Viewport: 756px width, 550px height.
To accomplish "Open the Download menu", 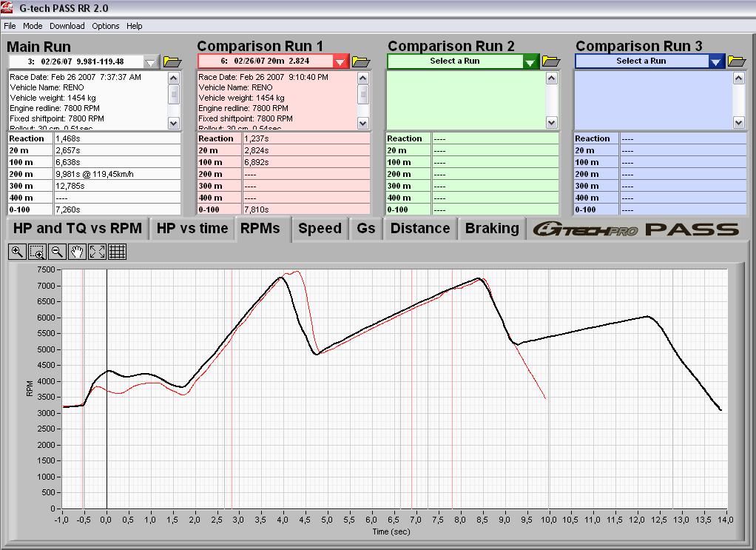I will (x=67, y=26).
